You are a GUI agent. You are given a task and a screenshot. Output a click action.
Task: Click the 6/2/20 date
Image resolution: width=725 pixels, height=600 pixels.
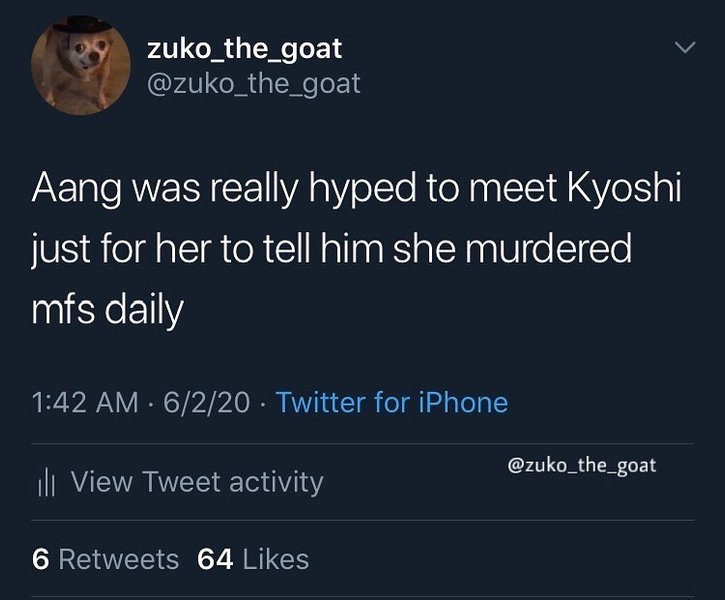206,403
